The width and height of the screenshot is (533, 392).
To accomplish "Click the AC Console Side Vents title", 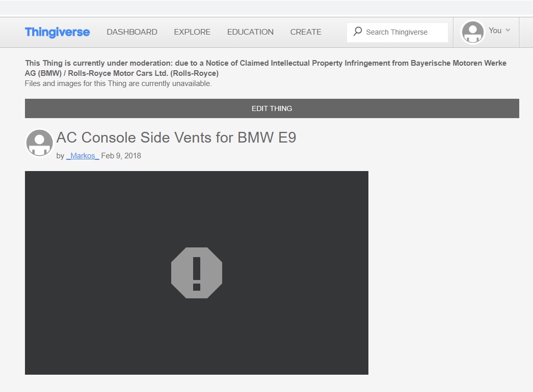I will [x=176, y=137].
